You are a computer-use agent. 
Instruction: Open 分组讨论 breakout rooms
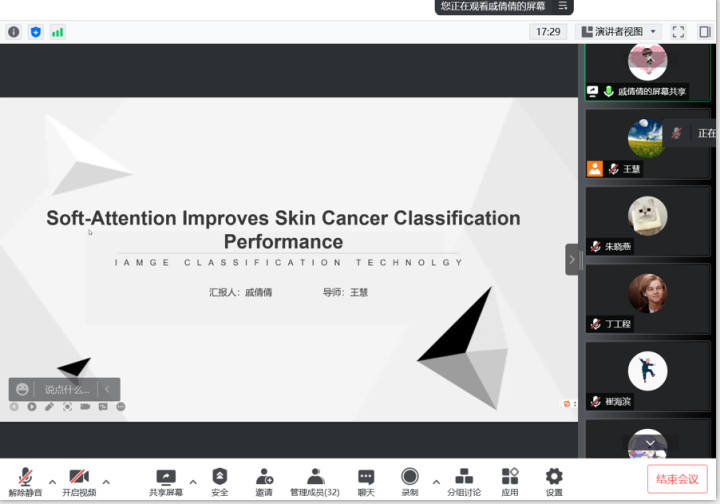coord(463,477)
